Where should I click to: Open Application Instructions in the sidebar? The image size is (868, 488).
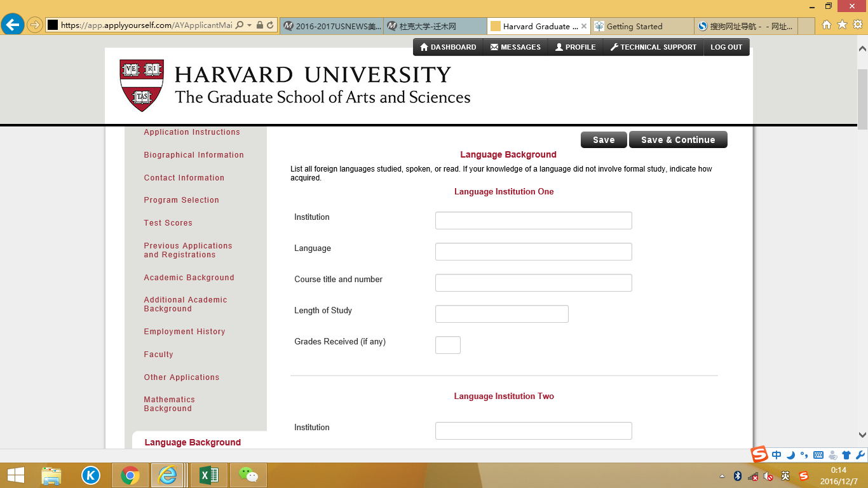[x=192, y=132]
